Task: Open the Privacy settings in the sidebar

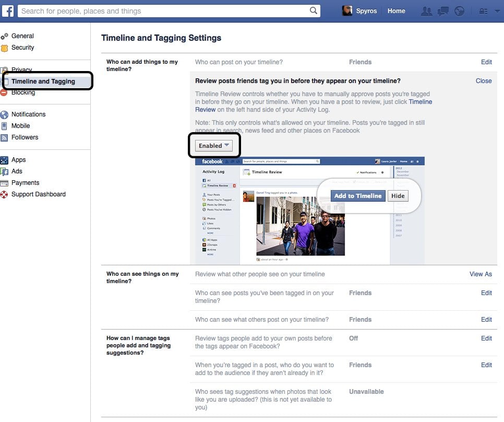Action: tap(21, 69)
